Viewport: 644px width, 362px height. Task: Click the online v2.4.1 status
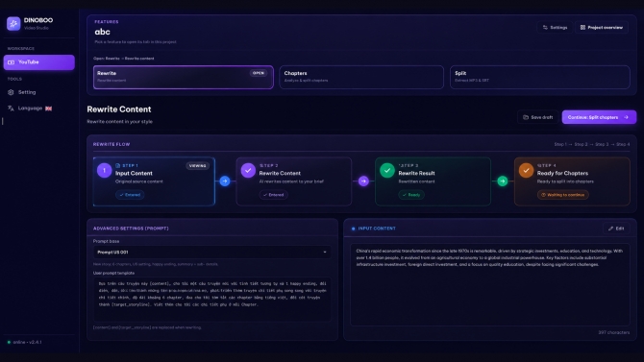[x=25, y=342]
